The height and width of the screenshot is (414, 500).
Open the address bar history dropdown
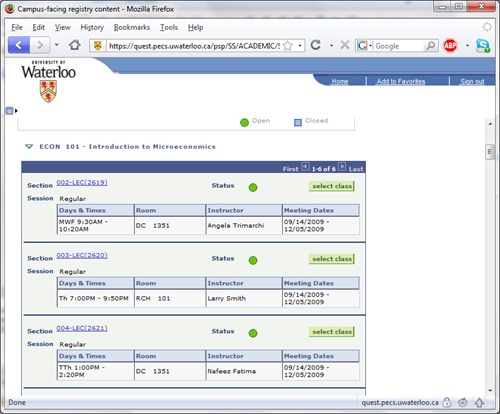[300, 46]
